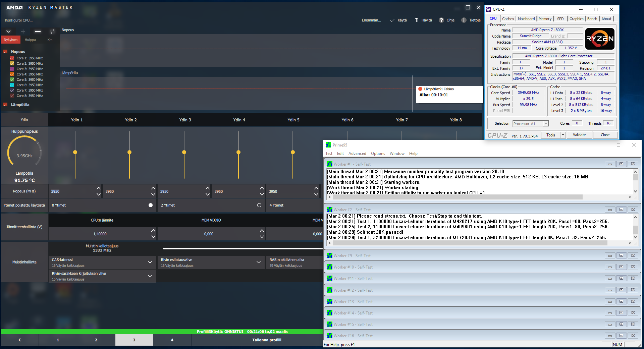Image resolution: width=644 pixels, height=349 pixels.
Task: Close the Worker #2 Self-Test child window
Action: click(633, 210)
